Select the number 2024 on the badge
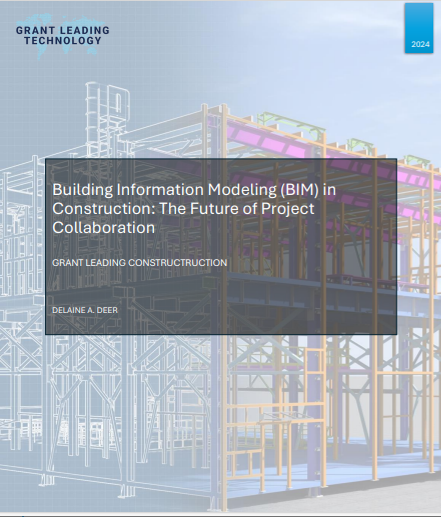Image resolution: width=441 pixels, height=517 pixels. (x=420, y=44)
